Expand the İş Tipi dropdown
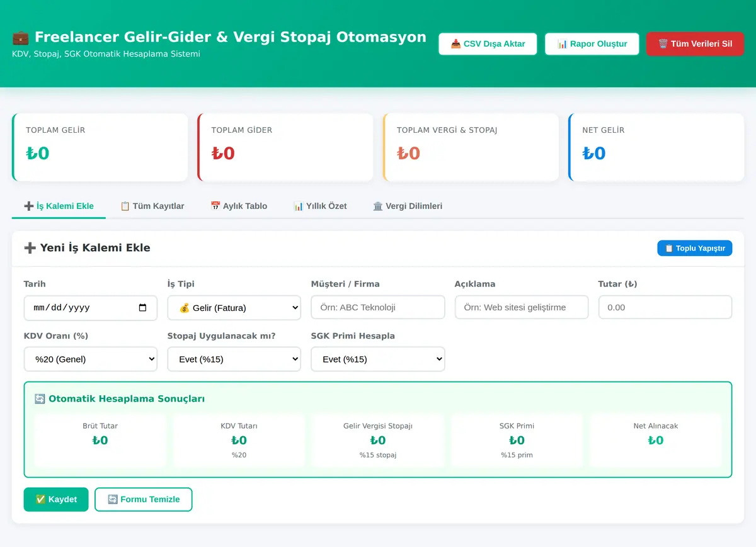 (x=234, y=308)
